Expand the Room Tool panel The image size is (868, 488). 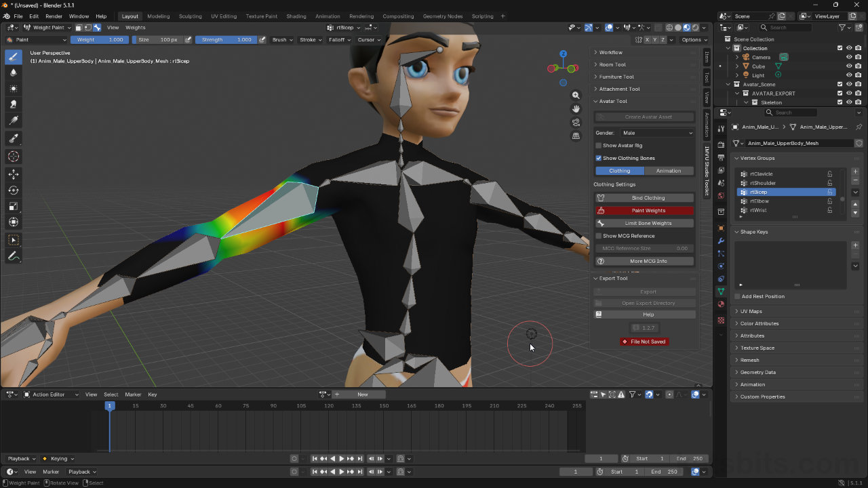(644, 64)
